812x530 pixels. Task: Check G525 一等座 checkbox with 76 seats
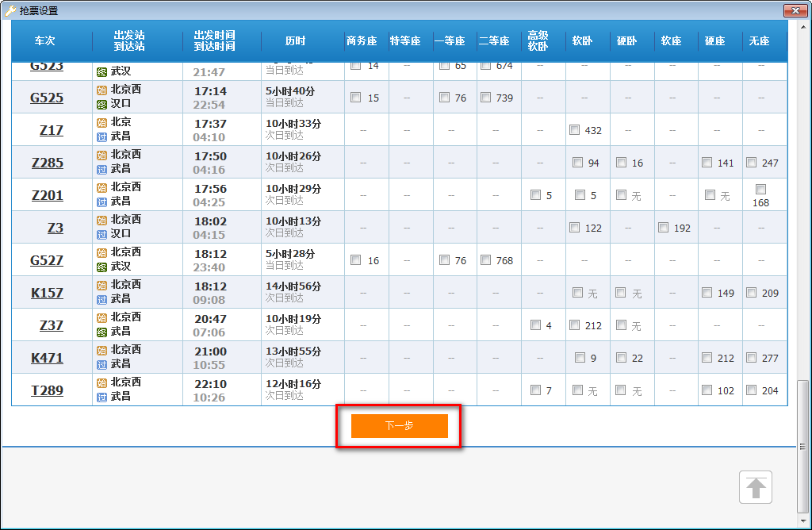tap(444, 98)
